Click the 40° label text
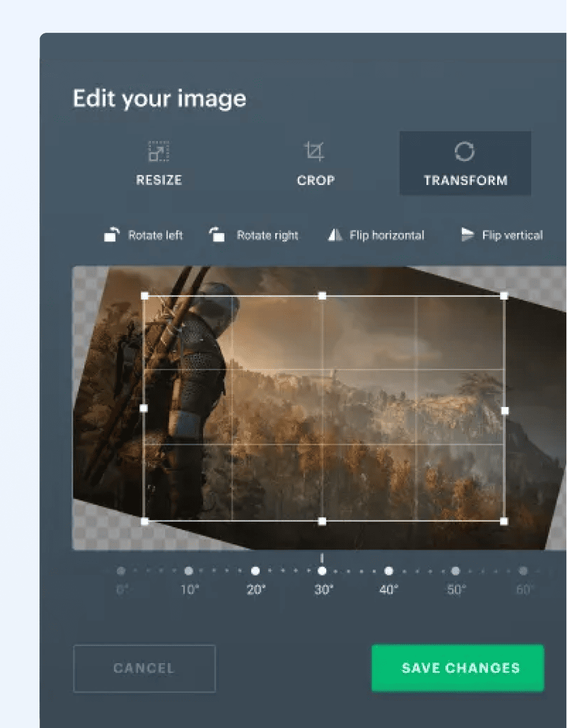 click(389, 590)
